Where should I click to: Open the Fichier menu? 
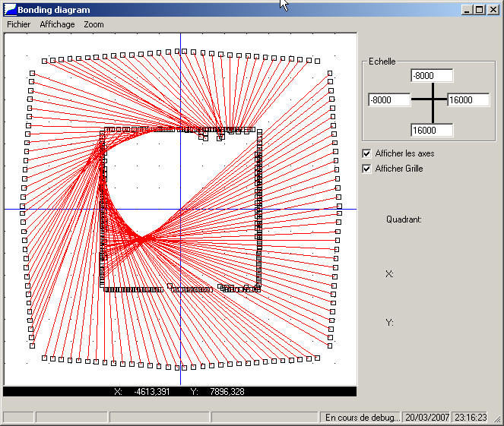pos(19,24)
